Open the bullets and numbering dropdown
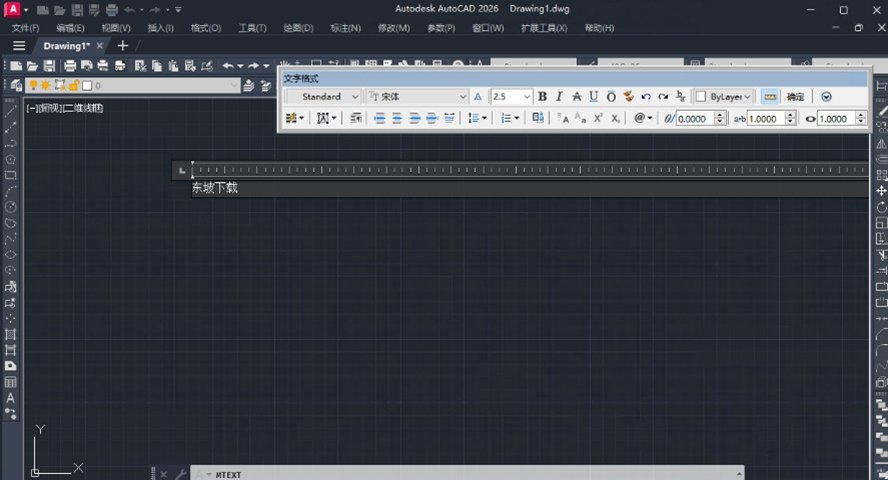 pos(510,118)
